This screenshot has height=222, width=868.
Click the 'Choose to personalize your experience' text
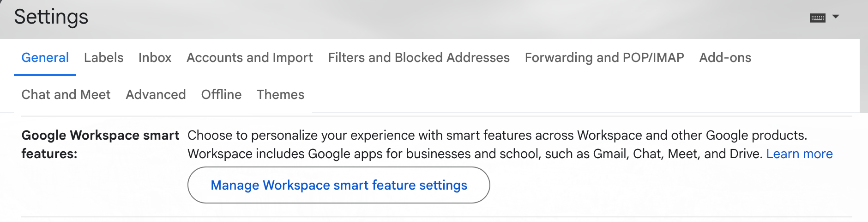click(497, 135)
